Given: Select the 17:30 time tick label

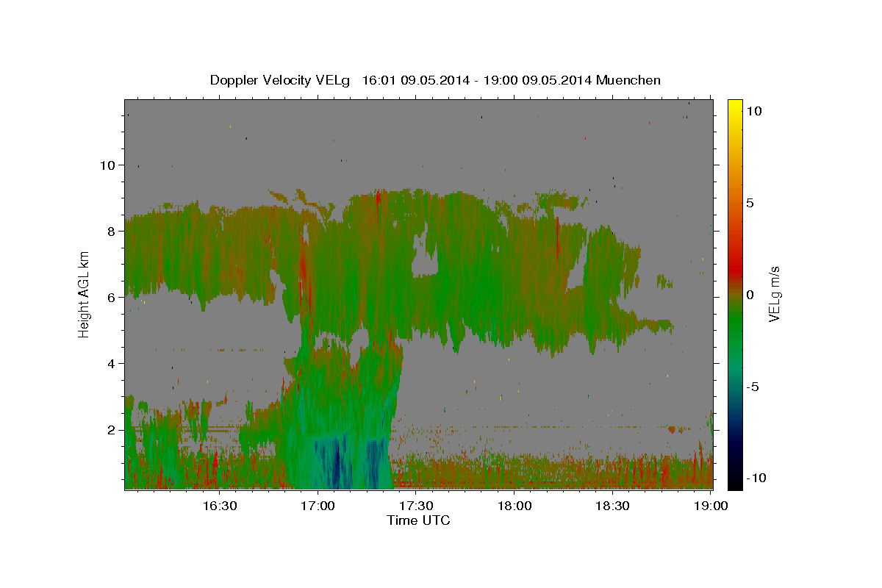Looking at the screenshot, I should point(416,506).
